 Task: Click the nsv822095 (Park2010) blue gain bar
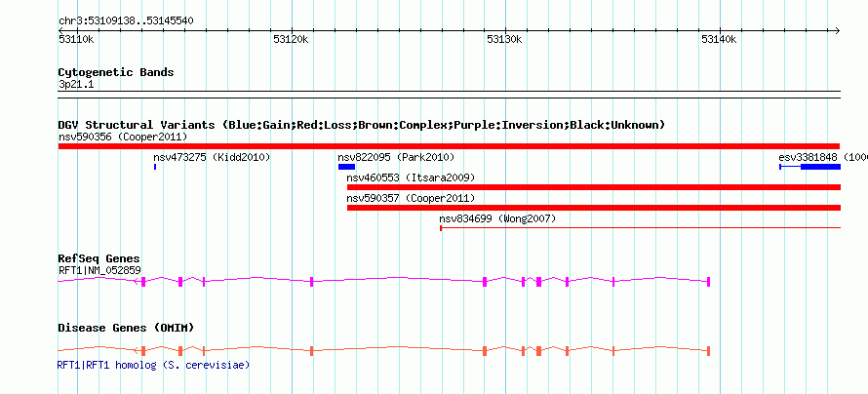(x=346, y=167)
